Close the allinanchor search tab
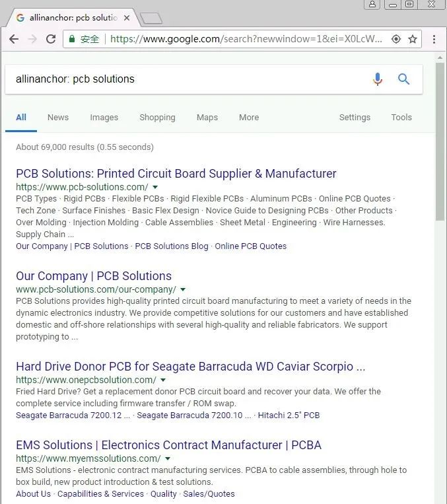This screenshot has height=504, width=447. pos(127,18)
